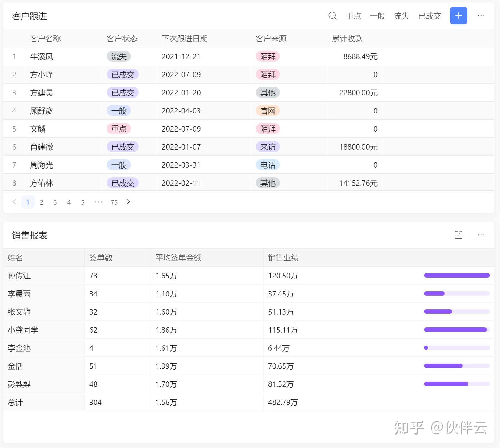Open customer record 牛溪凤
This screenshot has width=500, height=448.
coord(42,56)
